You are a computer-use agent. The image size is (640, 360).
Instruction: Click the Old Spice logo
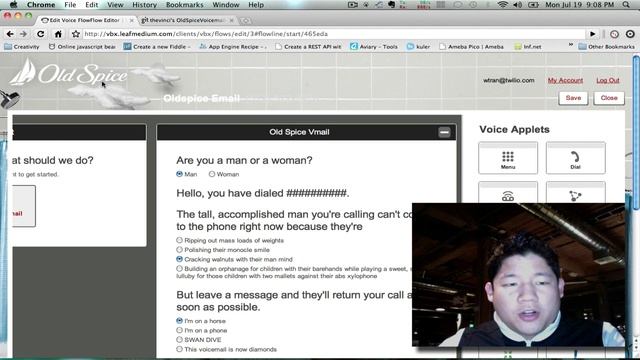click(69, 73)
